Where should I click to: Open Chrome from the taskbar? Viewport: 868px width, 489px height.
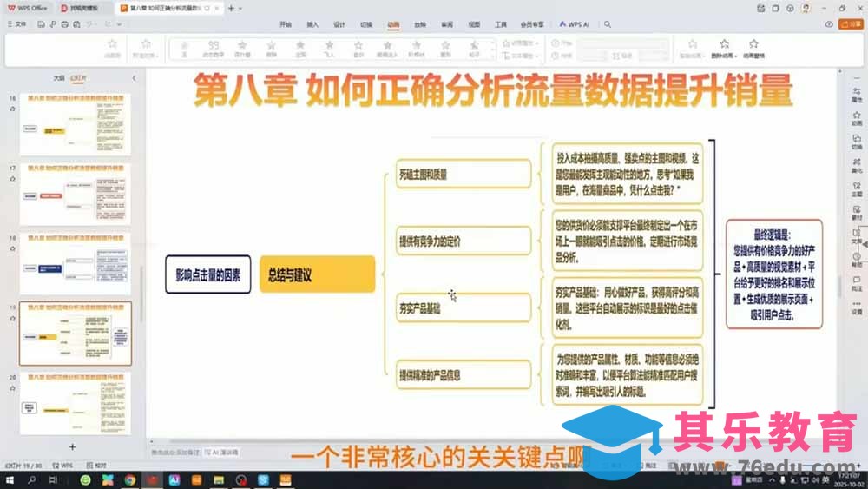click(x=129, y=480)
